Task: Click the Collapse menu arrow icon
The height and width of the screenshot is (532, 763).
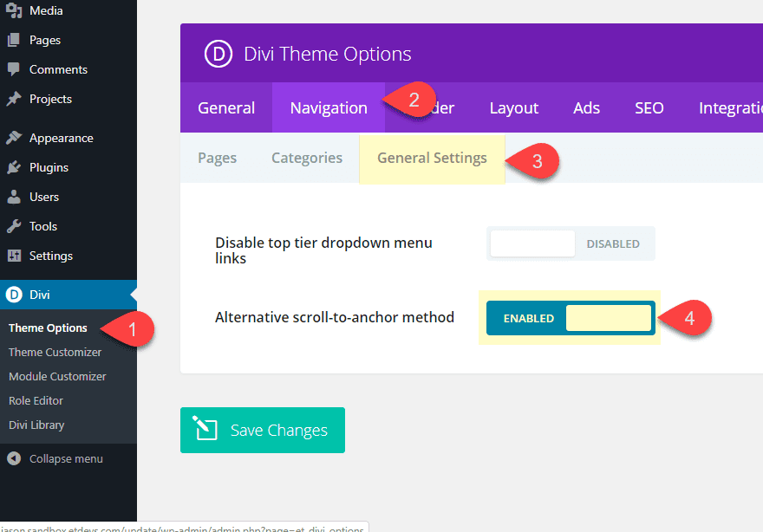Action: coord(14,458)
